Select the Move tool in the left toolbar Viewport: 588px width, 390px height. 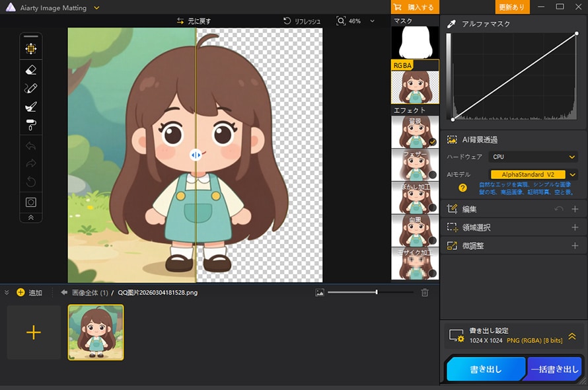[30, 46]
